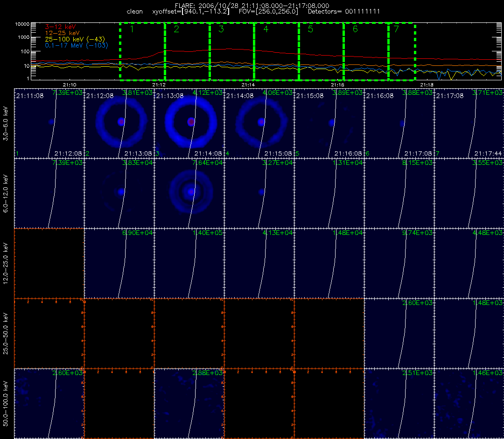Click the 10000 label on the count-rate axis
This screenshot has height=439, width=504.
click(x=22, y=24)
